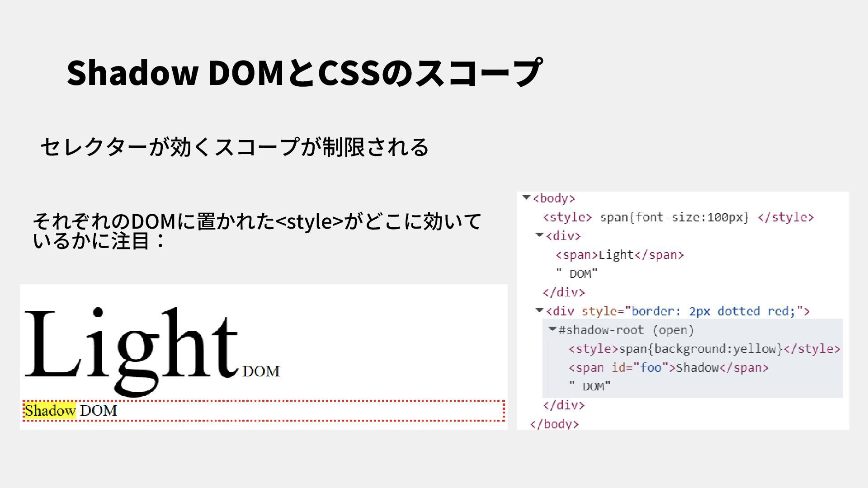Click the subtitle セレクターが効くスコープが制限される
The height and width of the screenshot is (488, 868).
coord(234,147)
